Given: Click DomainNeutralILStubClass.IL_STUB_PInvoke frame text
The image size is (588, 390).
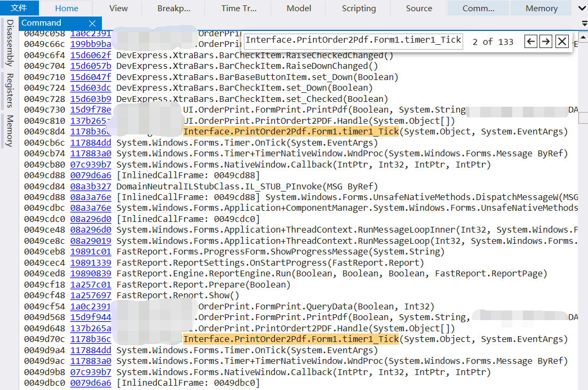Looking at the screenshot, I should pos(247,187).
